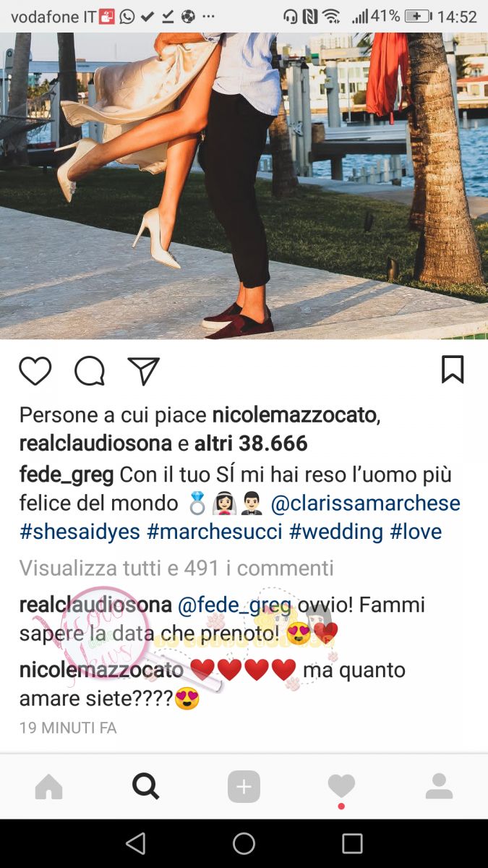Open the Search tab magnifier
The image size is (488, 868).
[145, 786]
